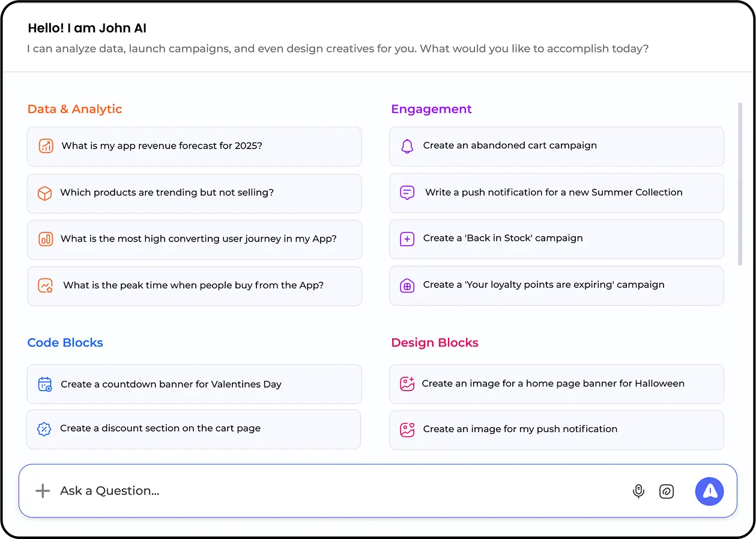
Task: Click the vertical scrollbar on the right
Action: pos(740,184)
